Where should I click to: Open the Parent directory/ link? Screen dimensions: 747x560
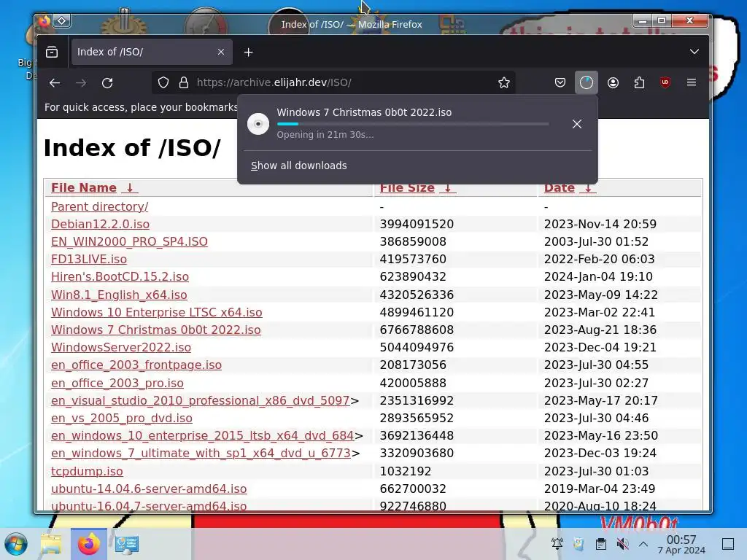click(x=99, y=206)
